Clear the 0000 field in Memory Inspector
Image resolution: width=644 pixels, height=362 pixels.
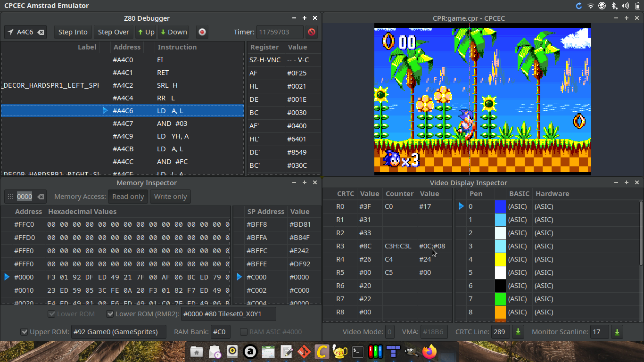coord(41,197)
